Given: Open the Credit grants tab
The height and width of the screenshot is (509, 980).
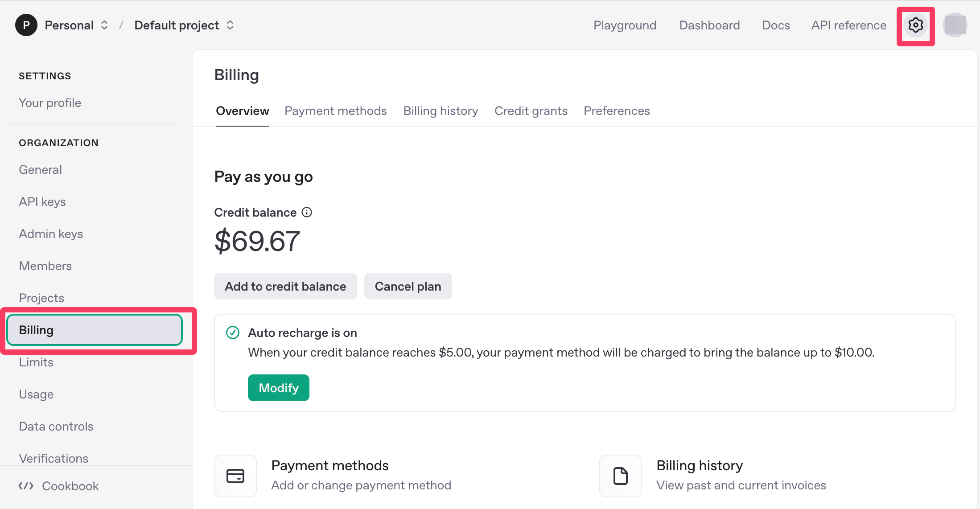Looking at the screenshot, I should tap(531, 111).
